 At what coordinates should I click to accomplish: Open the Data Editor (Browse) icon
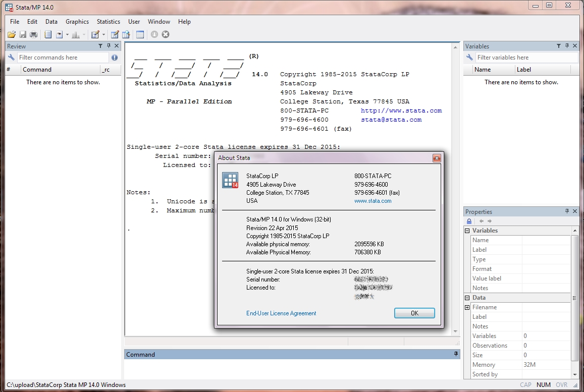126,35
